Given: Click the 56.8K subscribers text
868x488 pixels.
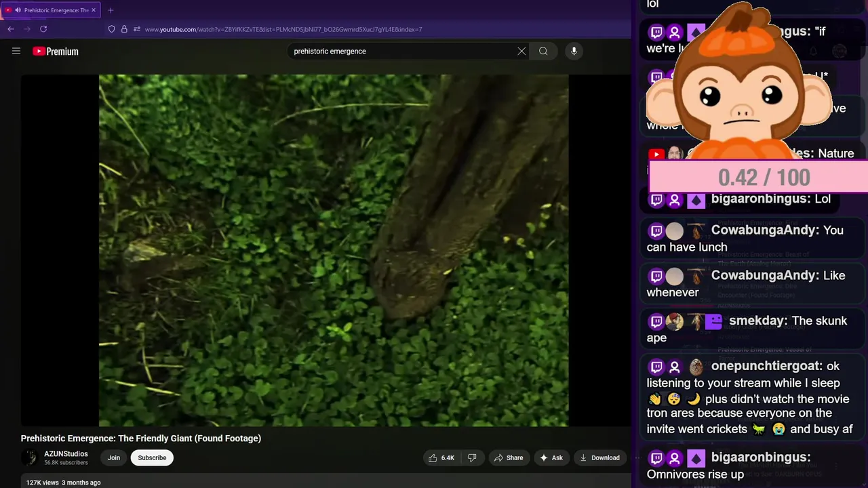Looking at the screenshot, I should point(66,463).
